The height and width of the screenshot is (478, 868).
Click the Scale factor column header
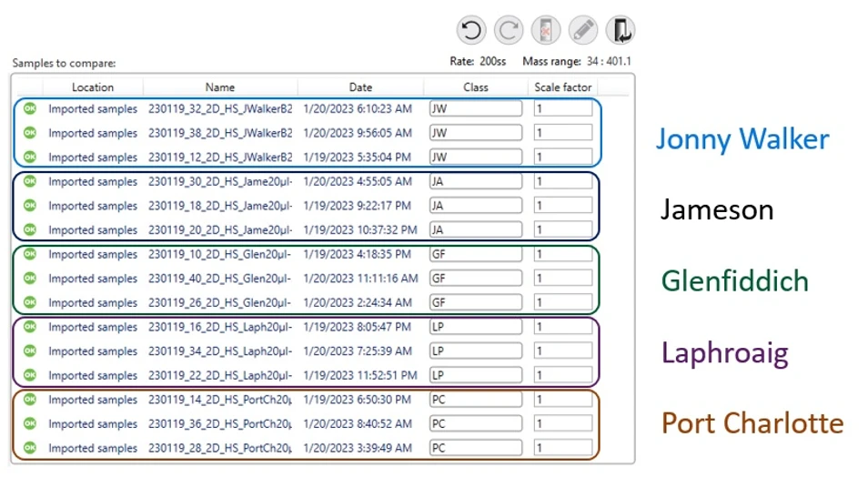[562, 87]
